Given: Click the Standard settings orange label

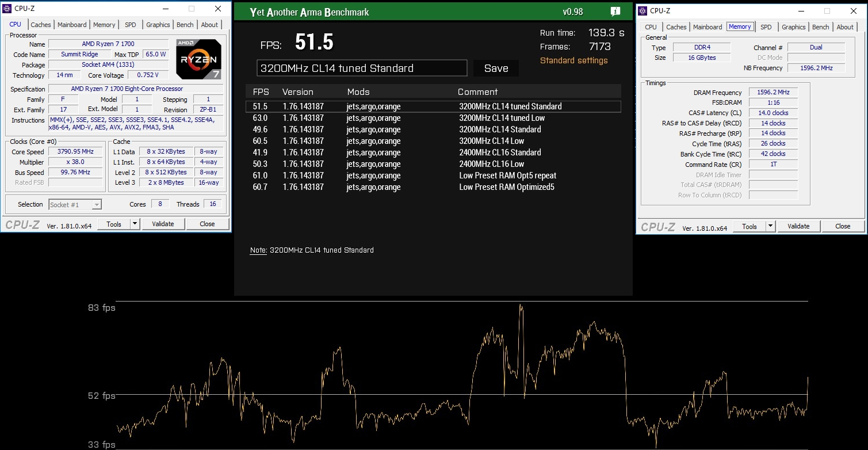Looking at the screenshot, I should pos(573,60).
